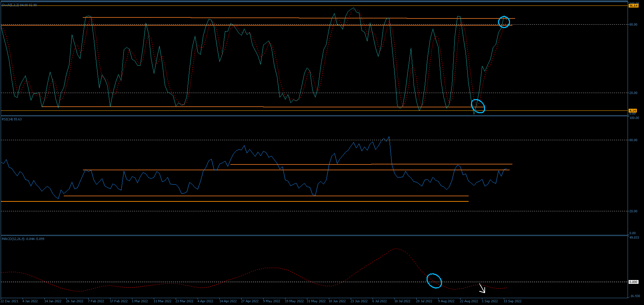Click the 4 Jan 2022 date label
Screen dimensions: 644x305
[30, 301]
